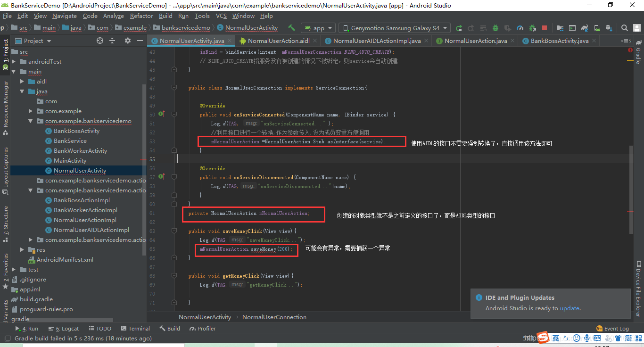The image size is (644, 347).
Task: Click the Sogou input method tray icon
Action: (544, 338)
